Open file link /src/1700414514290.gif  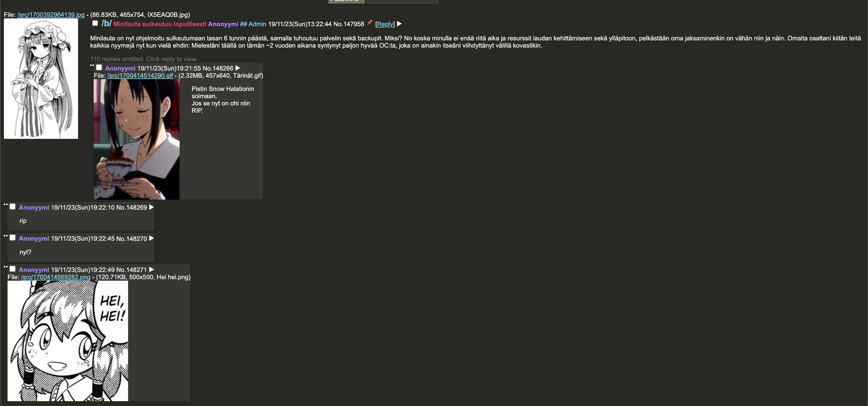(x=140, y=75)
